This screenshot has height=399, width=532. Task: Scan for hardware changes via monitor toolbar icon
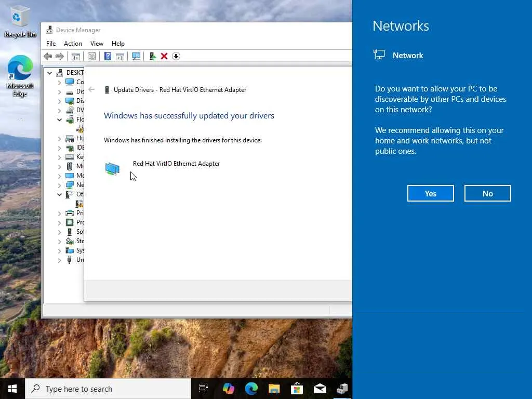pos(136,56)
